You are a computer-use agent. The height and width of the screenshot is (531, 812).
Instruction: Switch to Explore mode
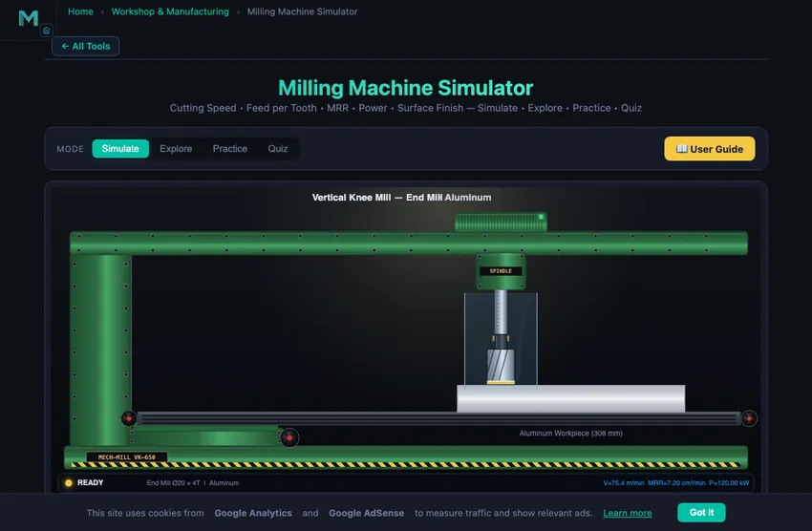click(176, 149)
